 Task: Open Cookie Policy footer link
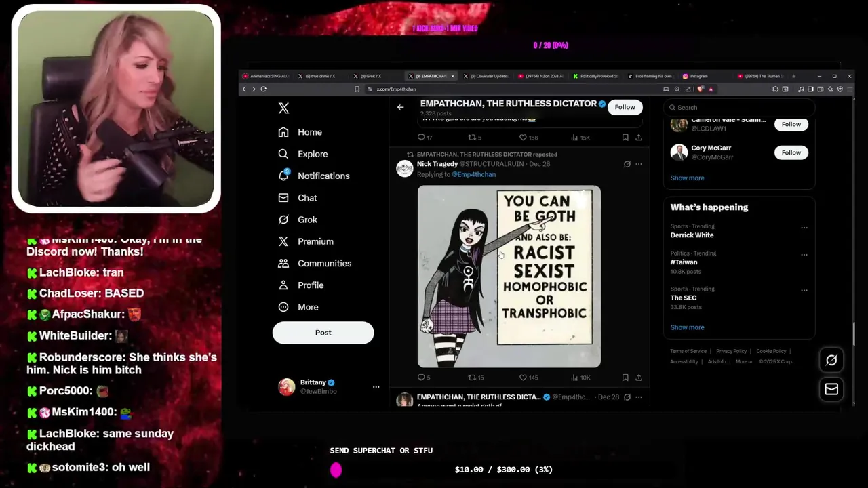click(771, 351)
